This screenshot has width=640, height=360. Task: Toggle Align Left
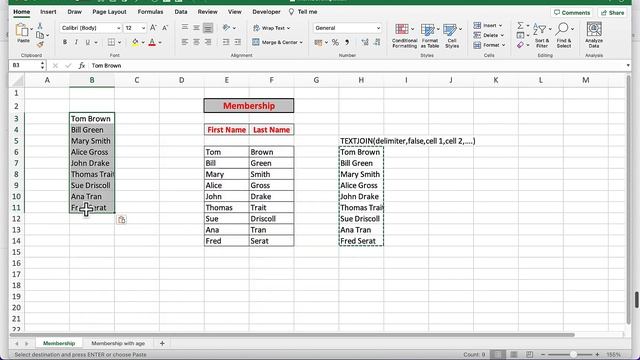(185, 42)
